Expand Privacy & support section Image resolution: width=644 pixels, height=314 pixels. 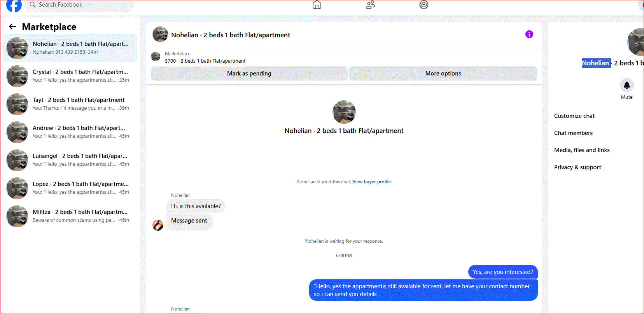[577, 167]
